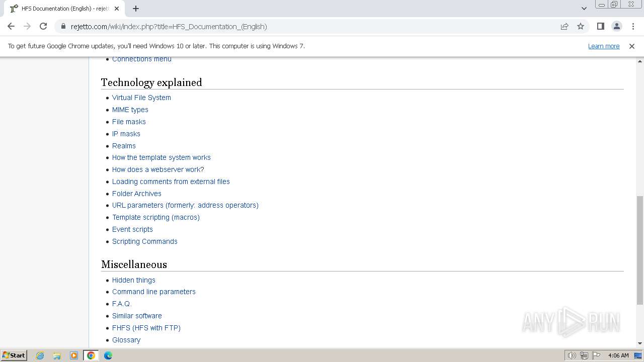Open the volume speaker tray icon
The image size is (644, 362).
click(572, 355)
